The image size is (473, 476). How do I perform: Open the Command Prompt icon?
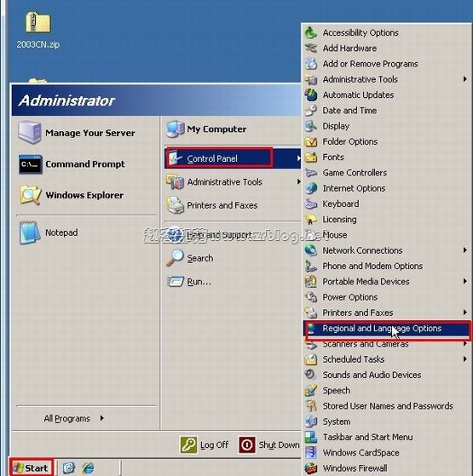(x=30, y=164)
